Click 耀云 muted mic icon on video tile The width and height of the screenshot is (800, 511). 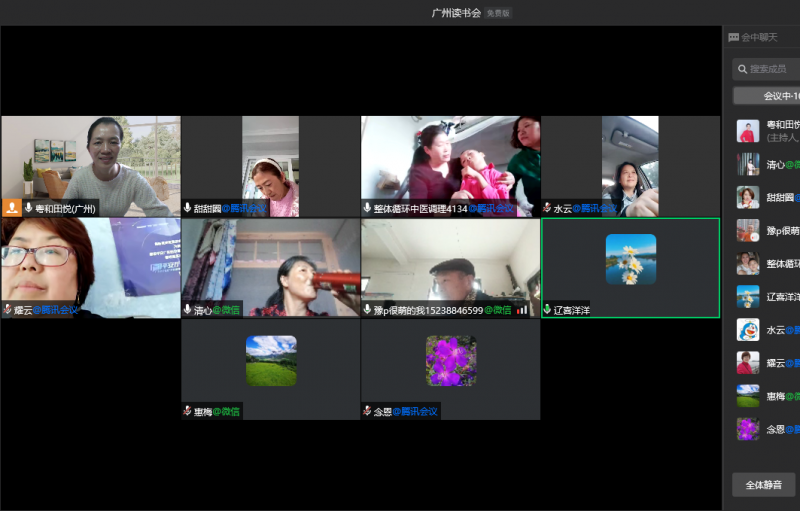pos(7,310)
